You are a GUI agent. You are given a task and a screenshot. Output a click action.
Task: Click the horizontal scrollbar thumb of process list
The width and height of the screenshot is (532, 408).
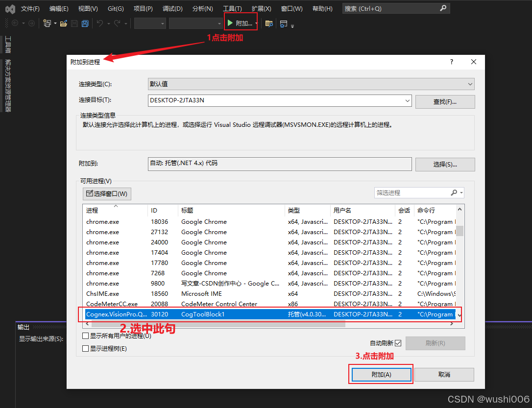218,324
